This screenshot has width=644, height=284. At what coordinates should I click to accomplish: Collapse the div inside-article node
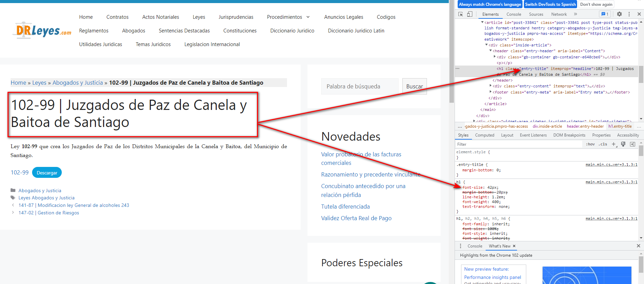tap(486, 45)
